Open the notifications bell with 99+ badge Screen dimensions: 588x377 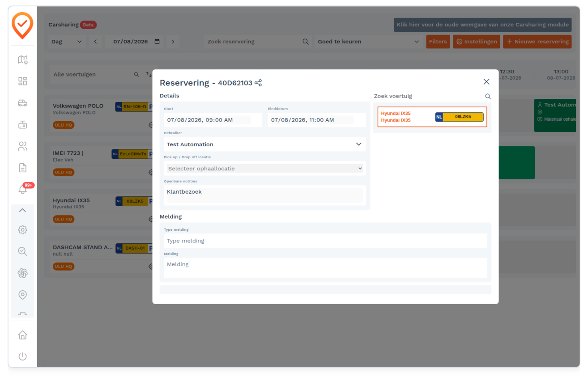coord(22,189)
